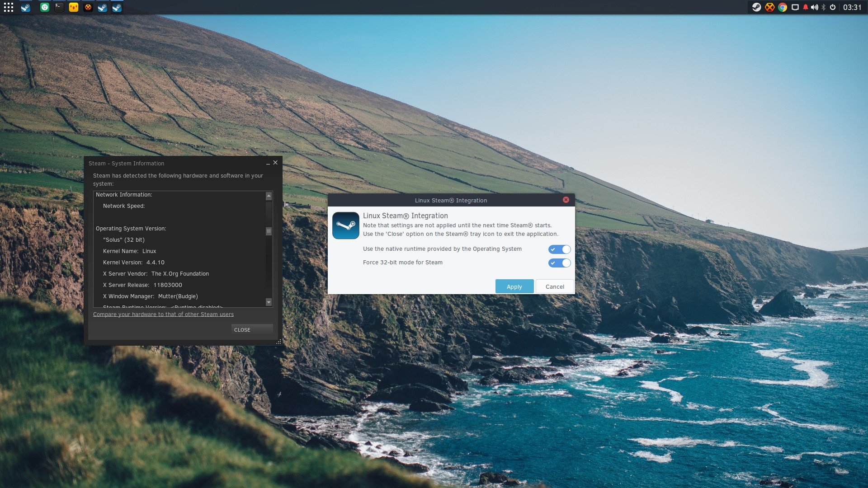
Task: Scroll down the Operating System Version list
Action: (x=269, y=304)
